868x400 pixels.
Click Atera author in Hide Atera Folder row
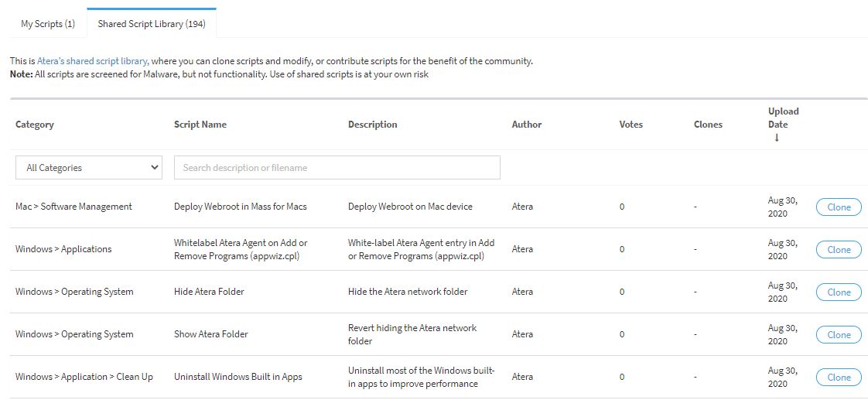pyautogui.click(x=522, y=292)
